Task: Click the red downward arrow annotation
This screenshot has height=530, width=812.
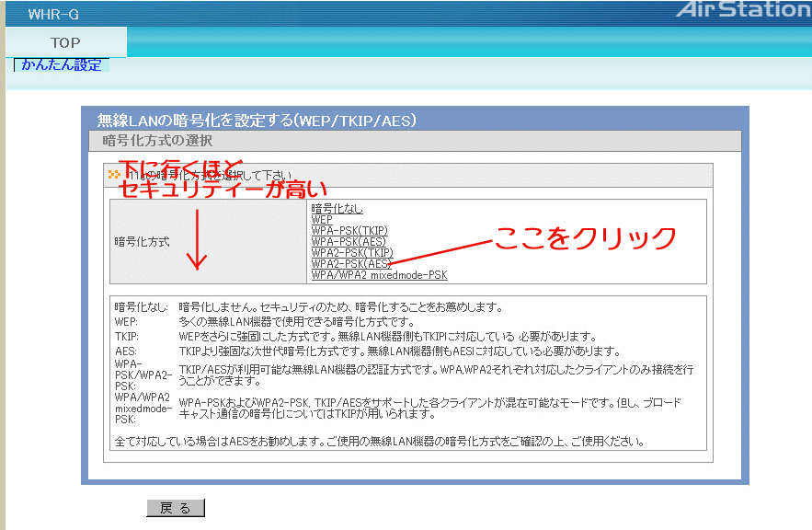Action: point(197,239)
